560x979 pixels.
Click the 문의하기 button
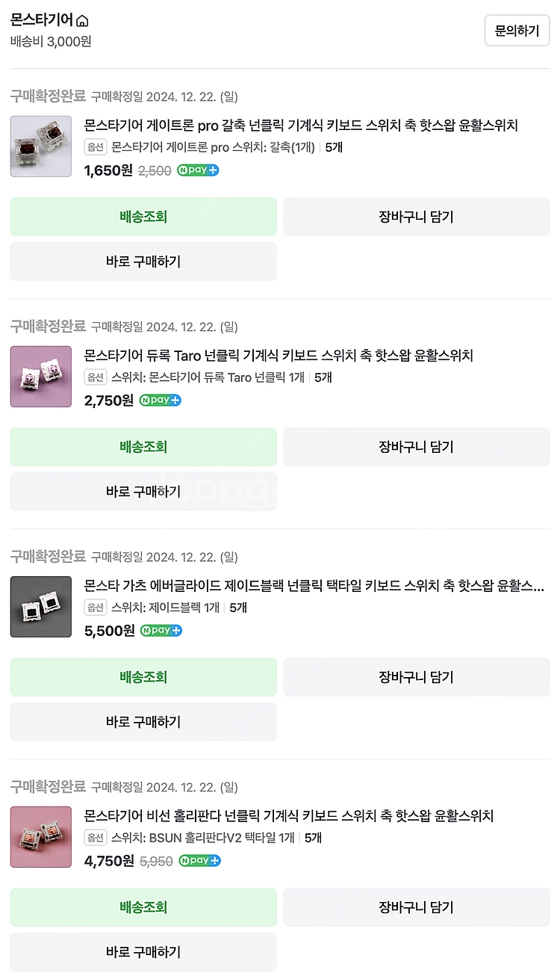[517, 31]
